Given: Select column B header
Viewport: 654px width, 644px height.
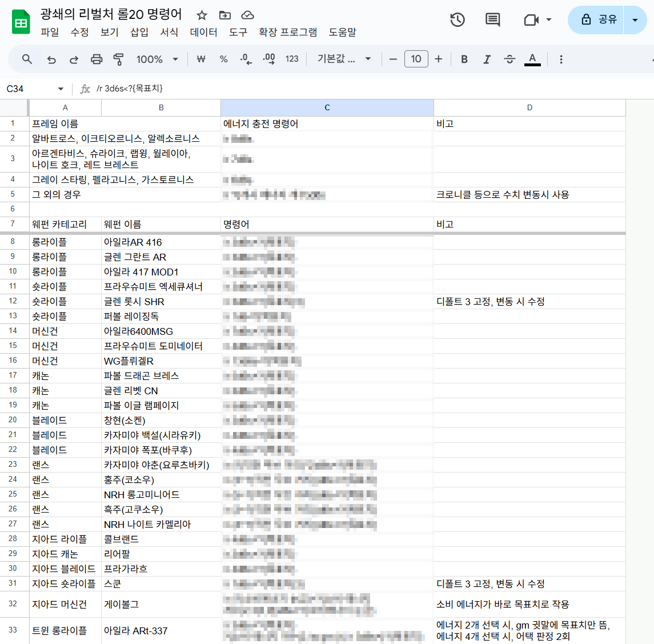Looking at the screenshot, I should (x=161, y=107).
